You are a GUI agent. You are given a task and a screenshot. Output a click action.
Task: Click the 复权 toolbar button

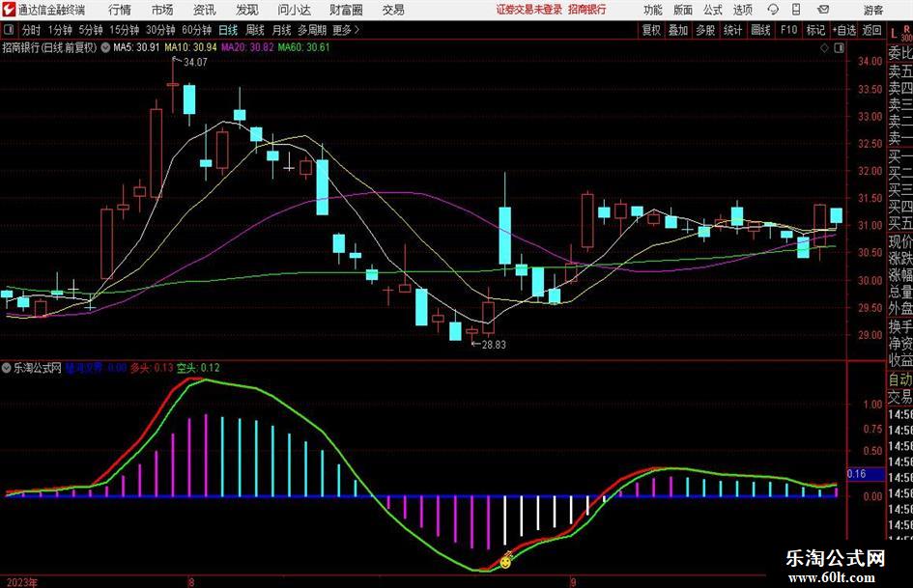click(651, 30)
